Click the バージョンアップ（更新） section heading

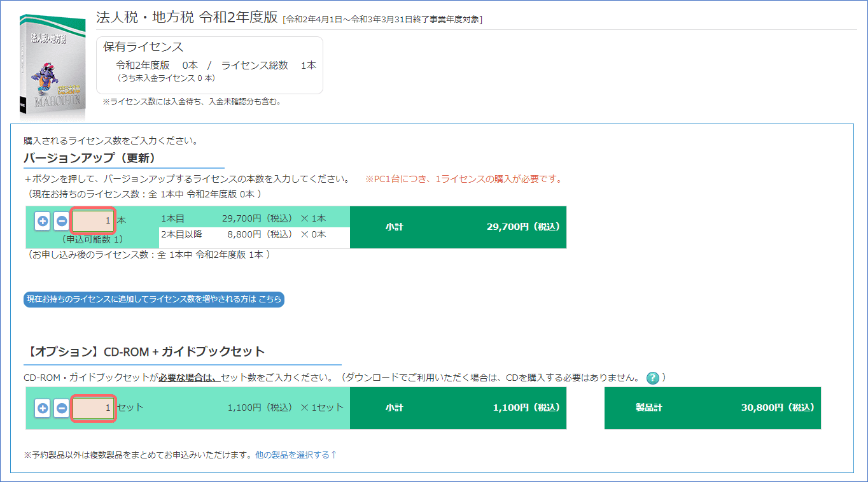click(x=90, y=158)
